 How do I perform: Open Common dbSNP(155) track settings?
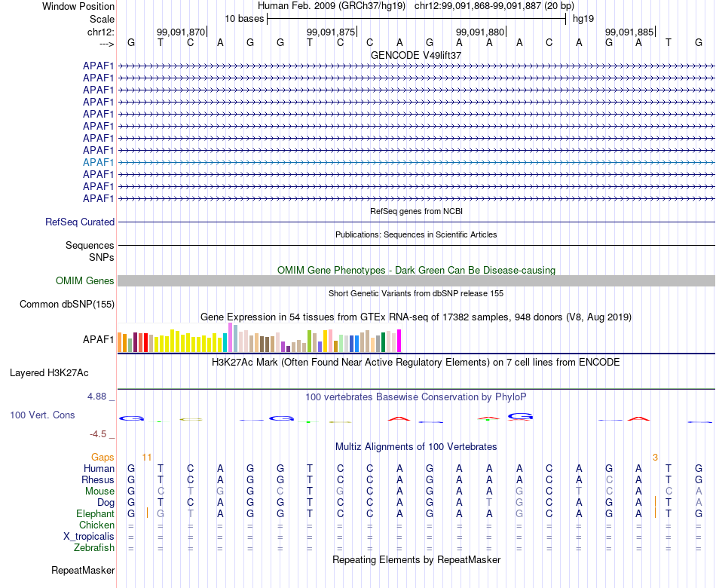point(66,305)
